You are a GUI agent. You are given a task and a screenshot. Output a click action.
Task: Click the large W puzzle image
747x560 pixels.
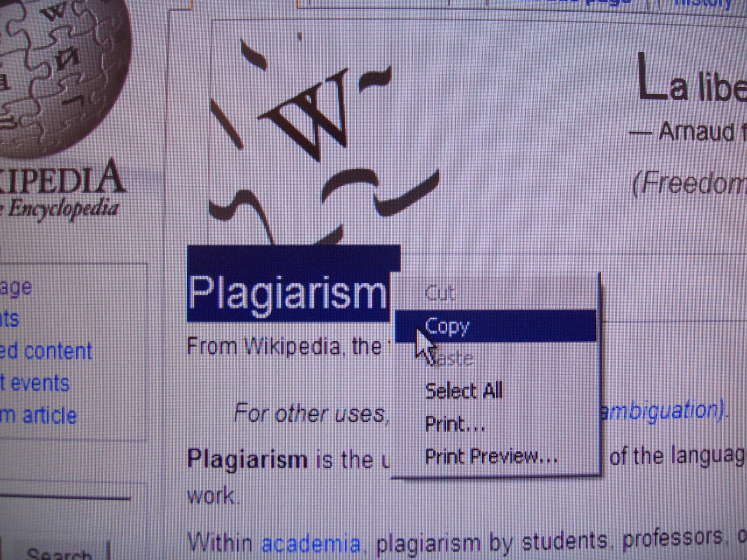pos(322,135)
